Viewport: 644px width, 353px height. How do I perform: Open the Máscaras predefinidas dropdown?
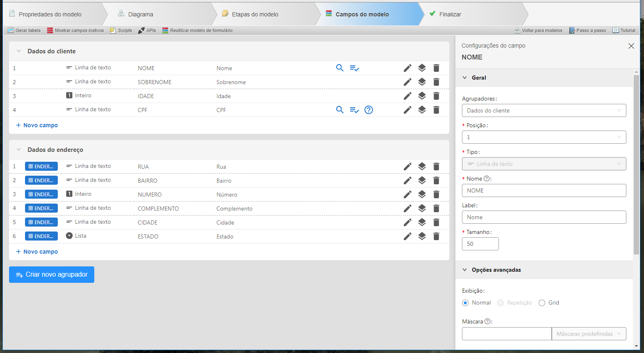point(589,334)
